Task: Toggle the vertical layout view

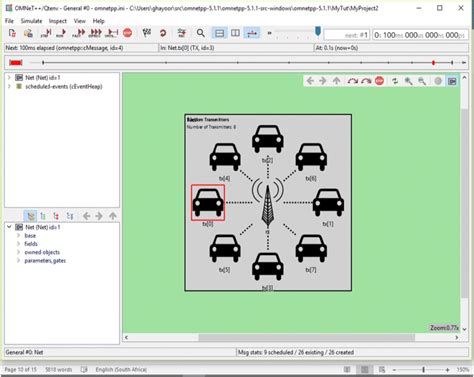Action: (x=235, y=33)
